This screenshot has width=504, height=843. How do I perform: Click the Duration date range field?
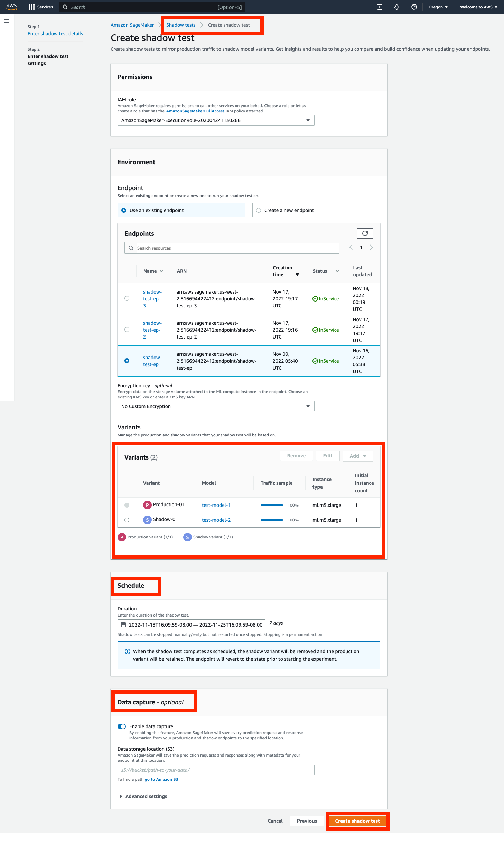coord(192,625)
